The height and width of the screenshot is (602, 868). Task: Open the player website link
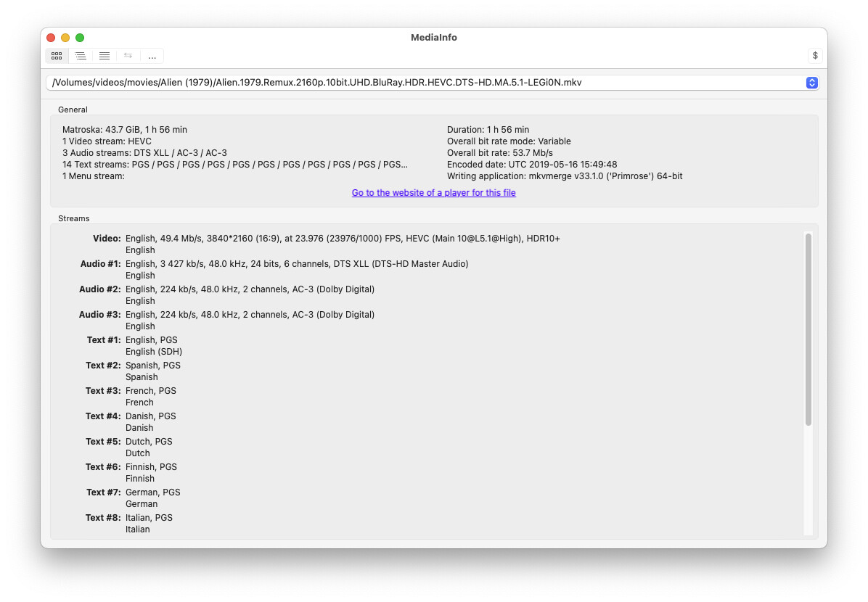click(433, 192)
